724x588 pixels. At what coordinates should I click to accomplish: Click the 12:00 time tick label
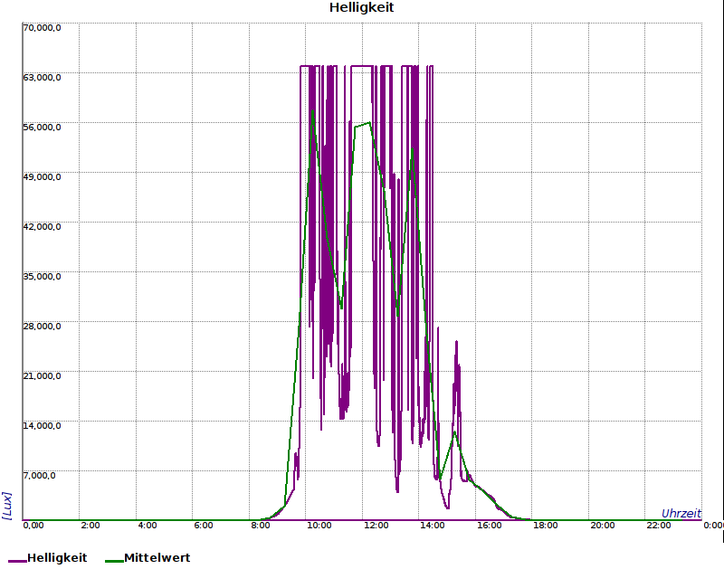tap(376, 526)
